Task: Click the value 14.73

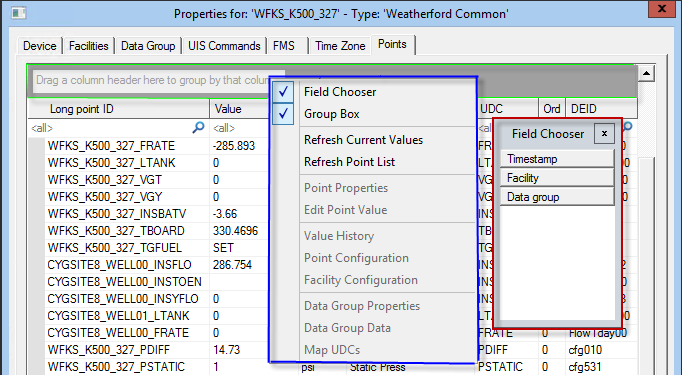Action: pos(227,349)
